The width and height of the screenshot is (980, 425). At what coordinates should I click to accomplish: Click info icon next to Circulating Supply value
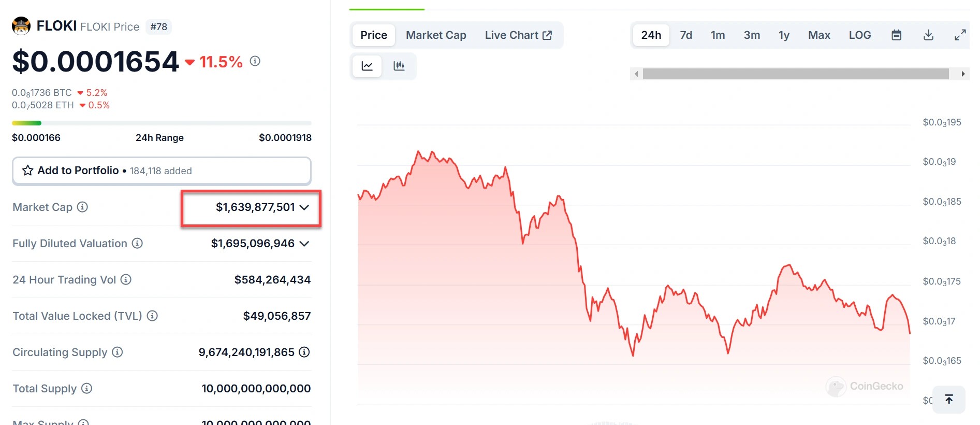304,352
